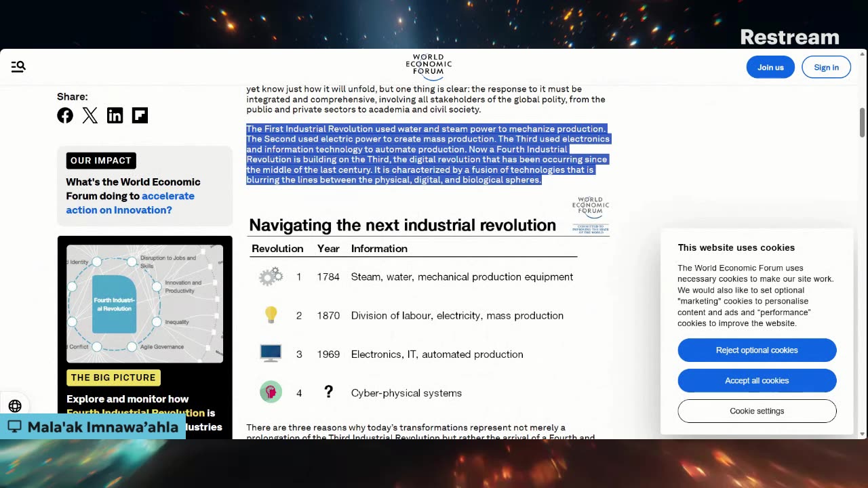This screenshot has width=868, height=488.
Task: Click the This website uses cookies heading
Action: coord(736,247)
